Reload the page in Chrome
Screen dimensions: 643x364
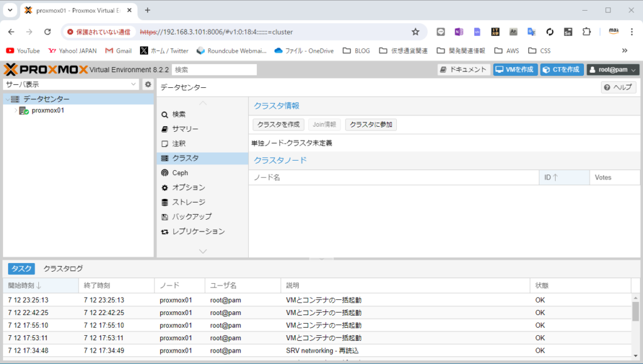tap(48, 31)
